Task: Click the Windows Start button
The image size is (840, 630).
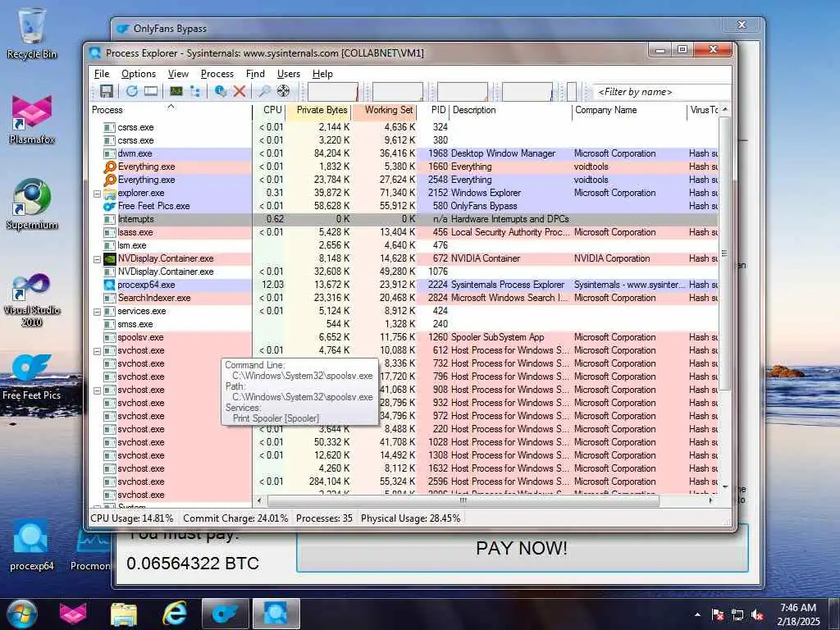Action: tap(22, 614)
